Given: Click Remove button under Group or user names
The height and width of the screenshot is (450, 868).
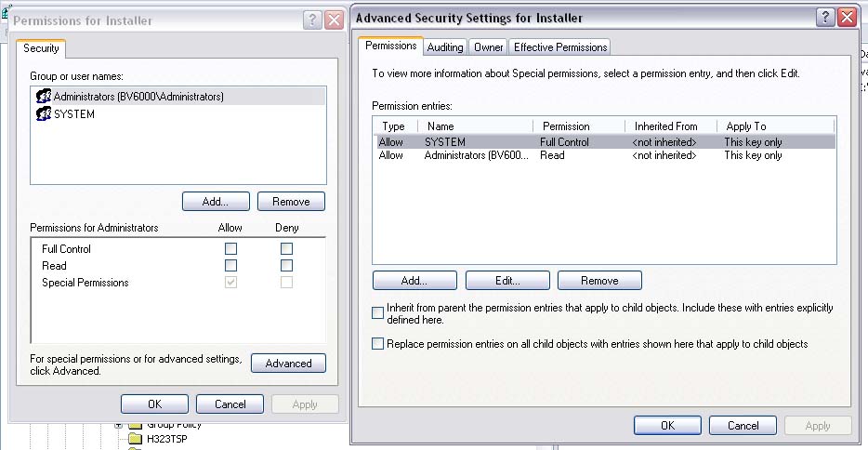Looking at the screenshot, I should [x=291, y=202].
